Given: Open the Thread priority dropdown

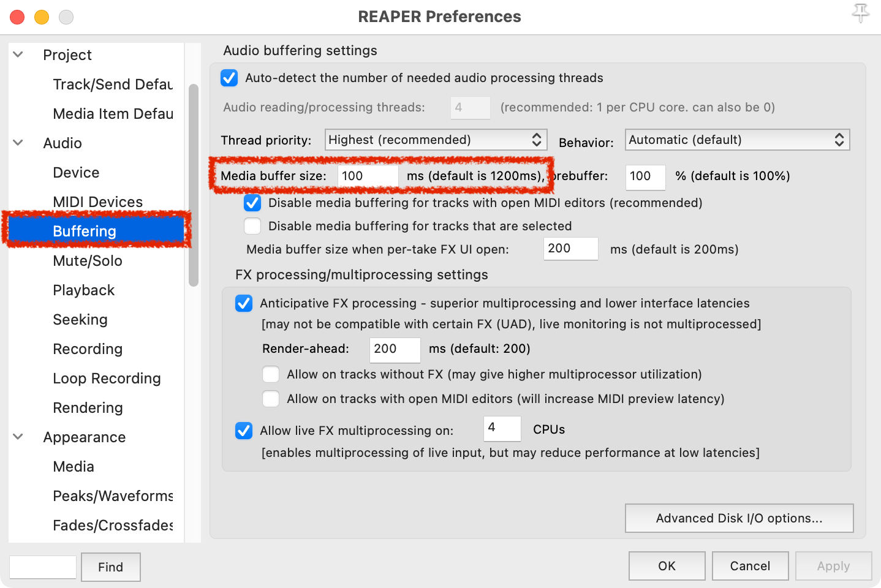Looking at the screenshot, I should 435,140.
